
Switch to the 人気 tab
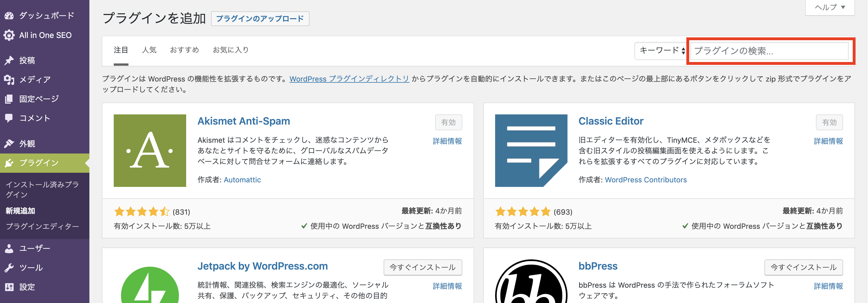(149, 50)
